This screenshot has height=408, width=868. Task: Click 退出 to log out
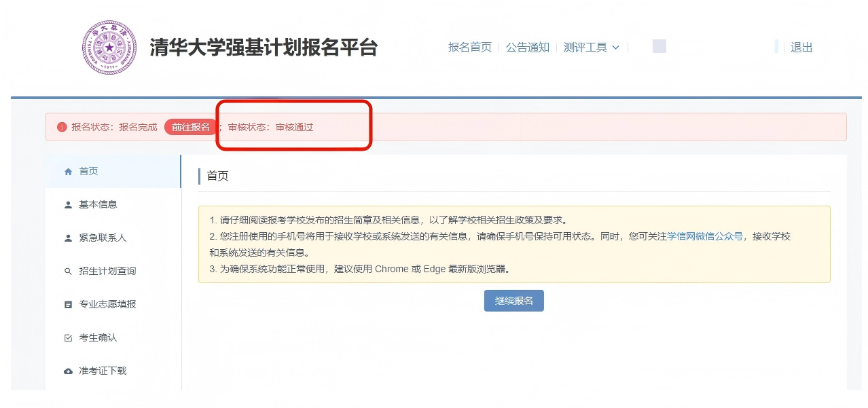[801, 48]
